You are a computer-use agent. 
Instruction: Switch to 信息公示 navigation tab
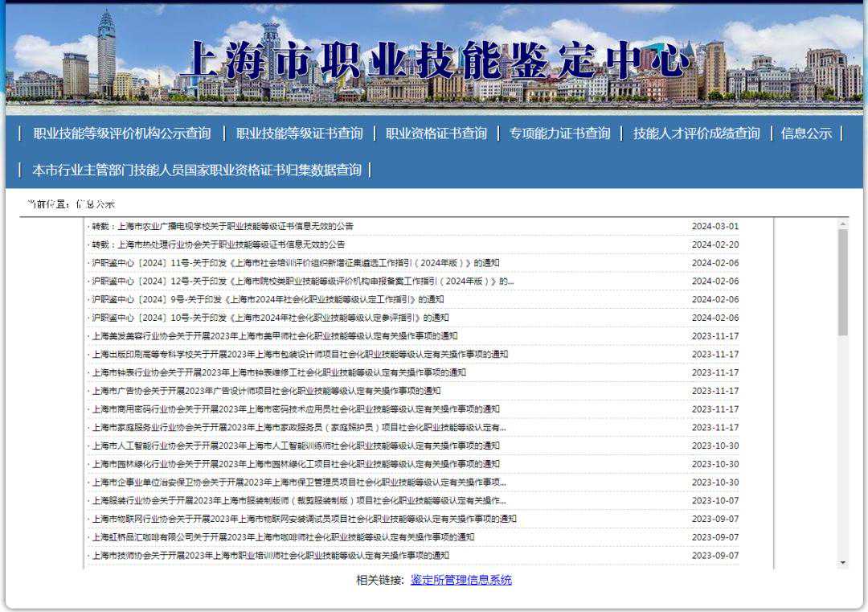806,133
